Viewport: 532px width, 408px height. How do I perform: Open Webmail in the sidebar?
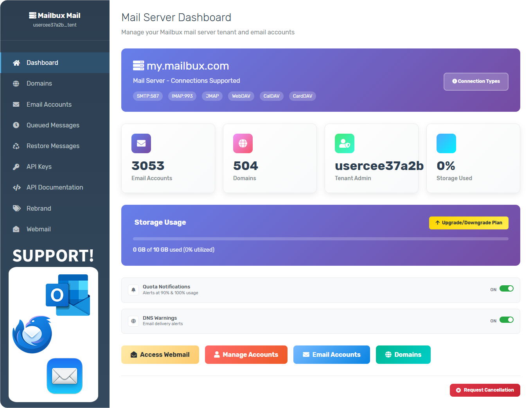point(55,229)
